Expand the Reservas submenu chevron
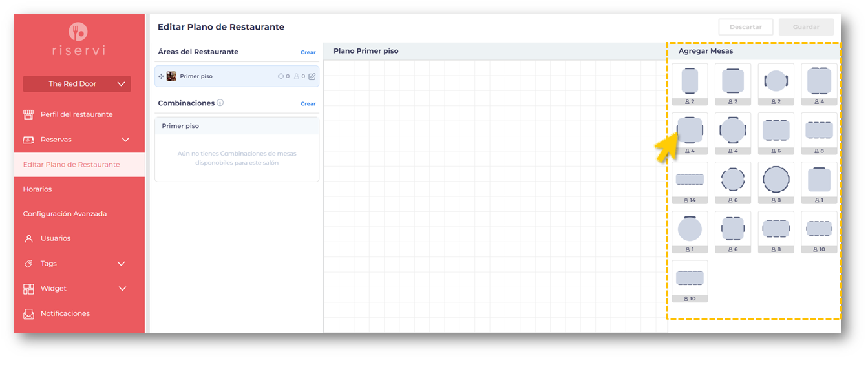This screenshot has width=868, height=365. pos(125,140)
